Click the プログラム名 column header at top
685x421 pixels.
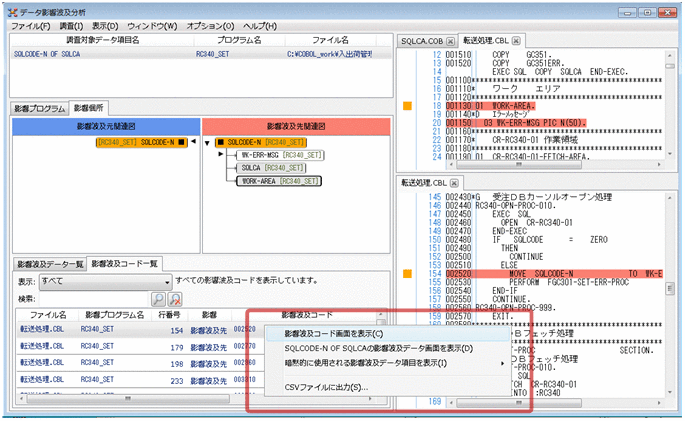pyautogui.click(x=239, y=40)
